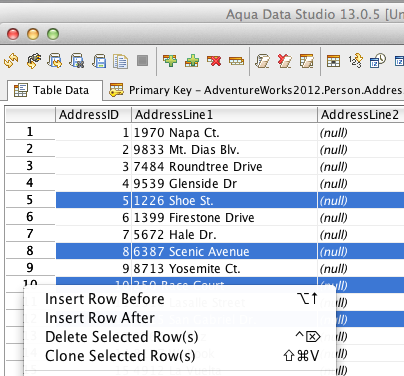Click the 123 row numbering toolbar icon
The image size is (404, 376).
(x=355, y=61)
